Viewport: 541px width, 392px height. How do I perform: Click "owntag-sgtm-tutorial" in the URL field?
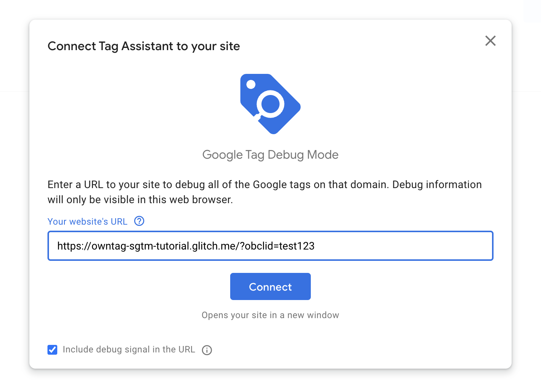tap(141, 246)
